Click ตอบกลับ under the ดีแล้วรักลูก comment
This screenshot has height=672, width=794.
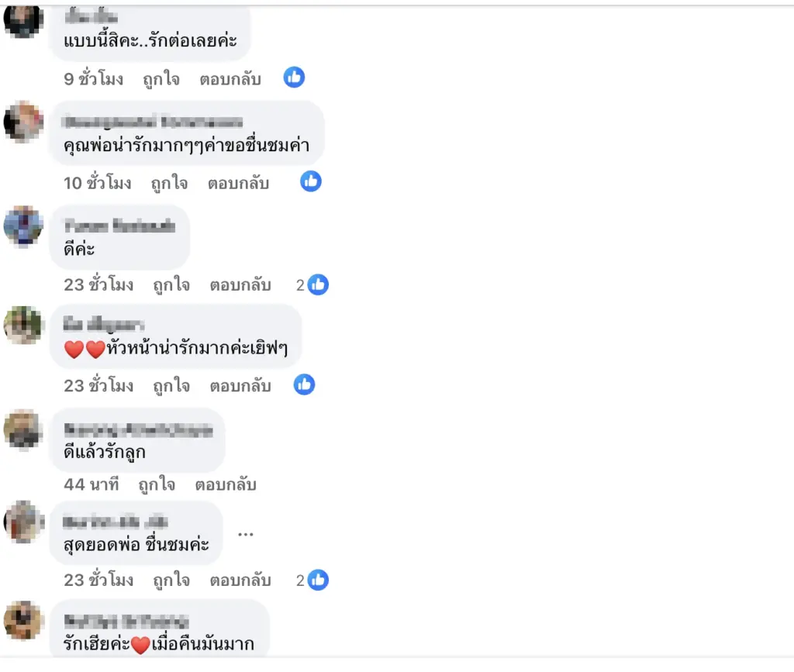pos(226,485)
